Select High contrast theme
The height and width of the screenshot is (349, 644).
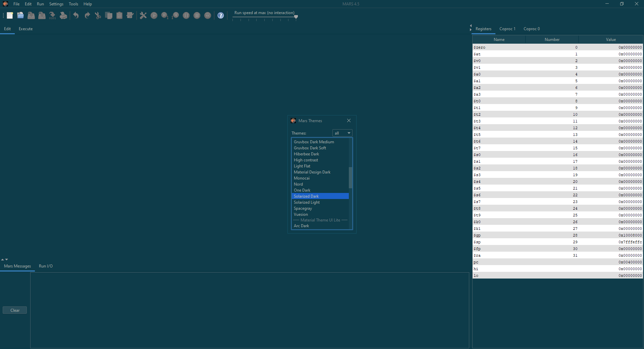(320, 160)
